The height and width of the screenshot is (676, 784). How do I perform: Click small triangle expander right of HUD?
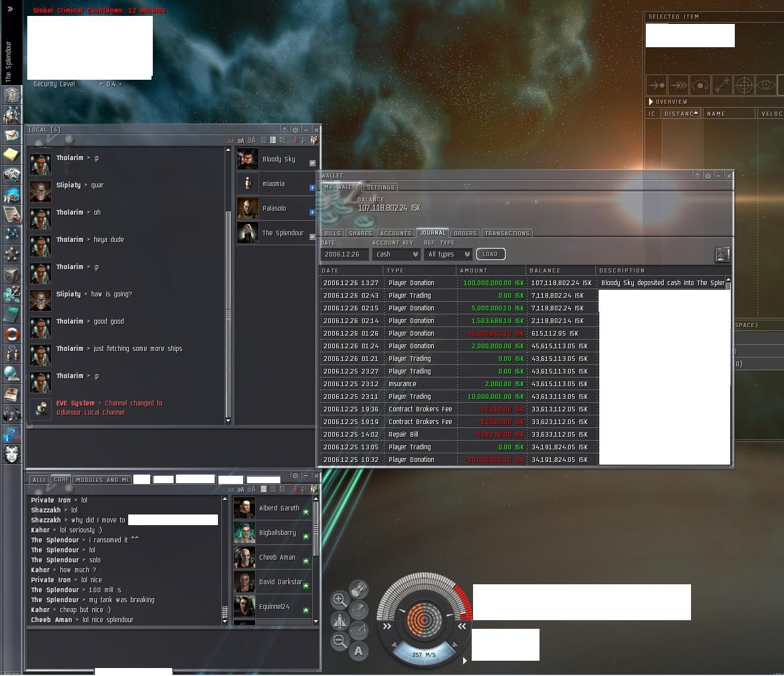(x=464, y=661)
